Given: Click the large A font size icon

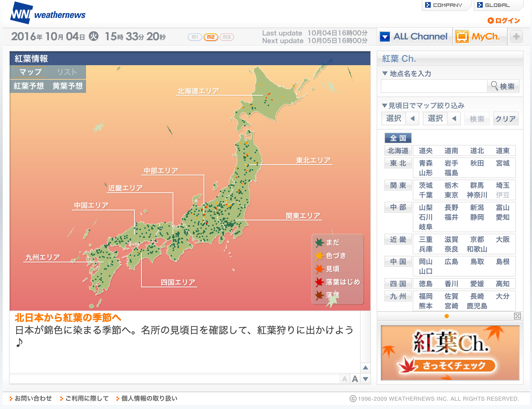Looking at the screenshot, I should (x=355, y=379).
